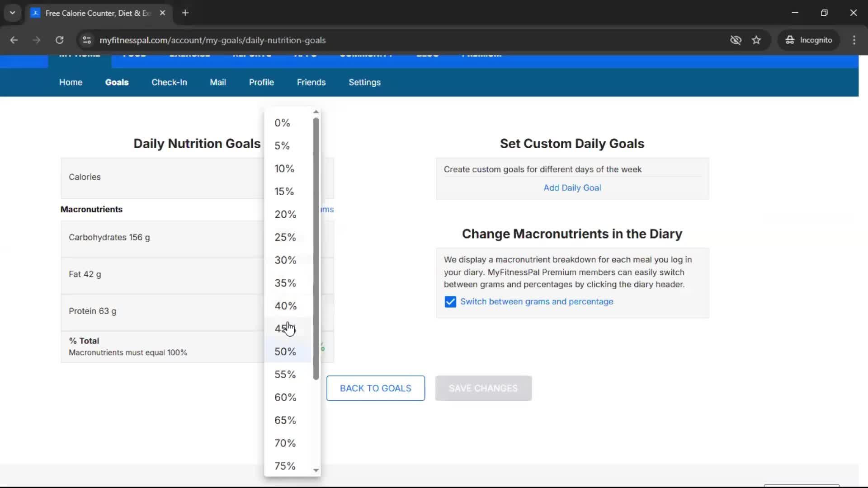Select 75% in the list

pyautogui.click(x=288, y=466)
